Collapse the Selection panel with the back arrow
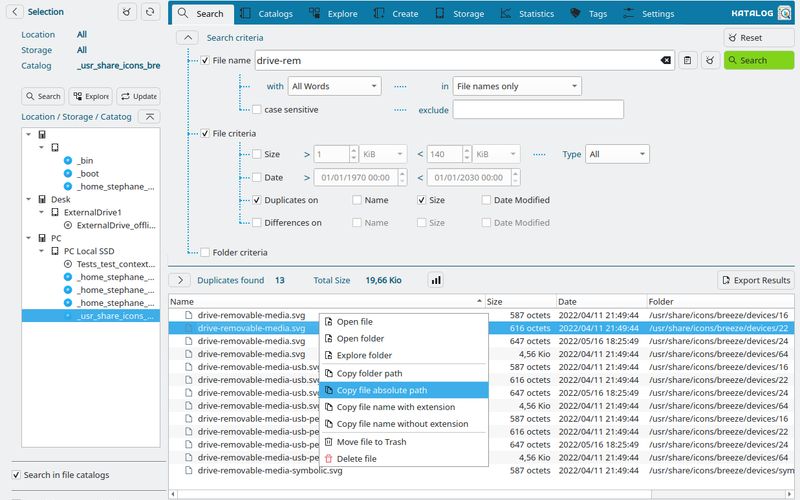The height and width of the screenshot is (500, 800). 15,12
